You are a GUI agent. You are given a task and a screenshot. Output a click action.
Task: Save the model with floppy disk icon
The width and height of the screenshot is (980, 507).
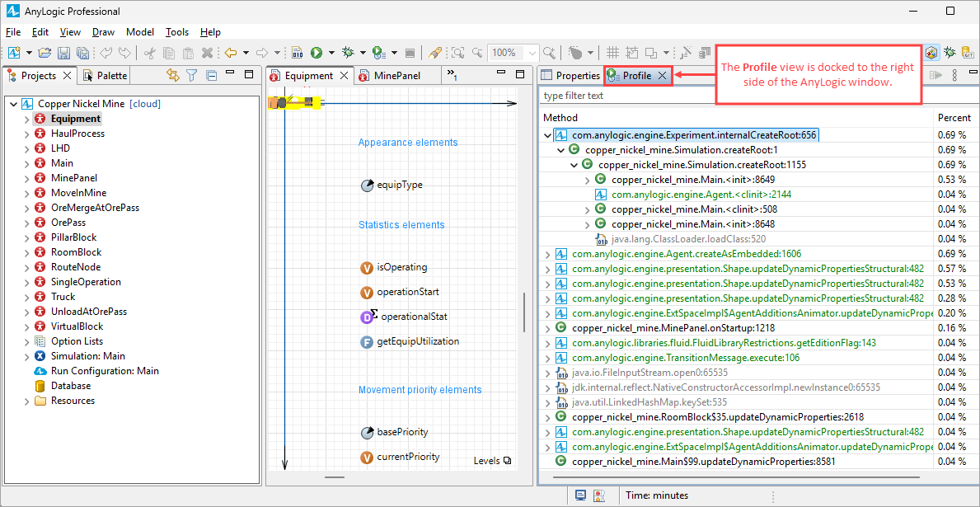tap(63, 53)
